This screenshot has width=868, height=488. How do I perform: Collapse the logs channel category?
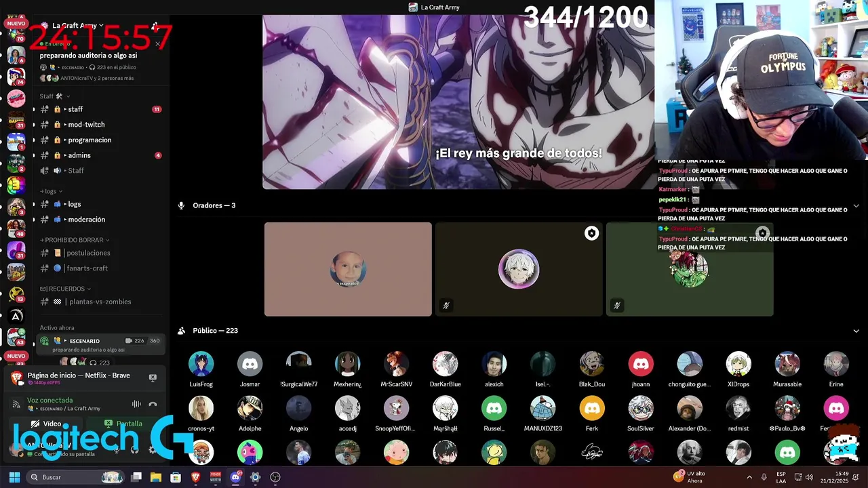51,191
